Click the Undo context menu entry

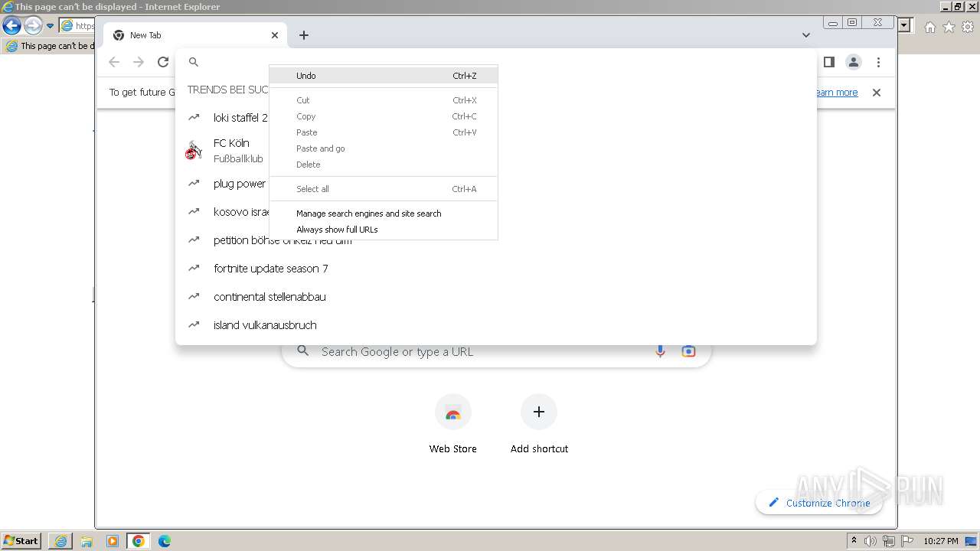tap(384, 76)
